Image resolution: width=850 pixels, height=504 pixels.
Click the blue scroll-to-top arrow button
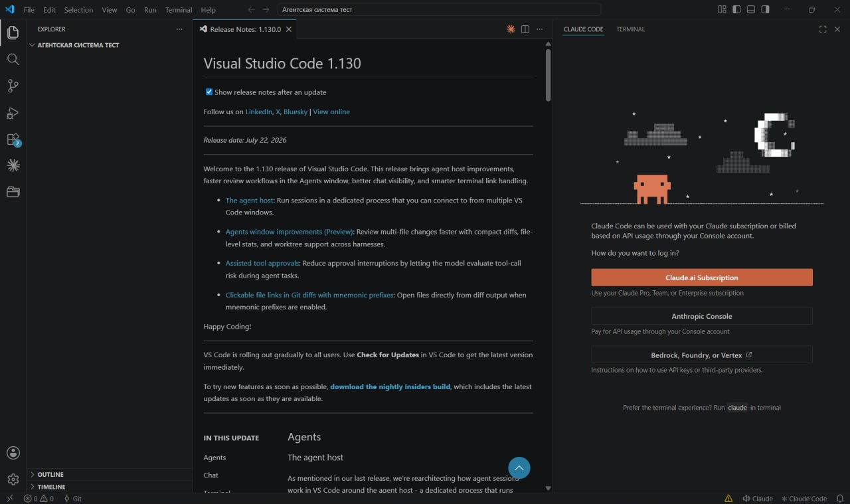[x=519, y=468]
